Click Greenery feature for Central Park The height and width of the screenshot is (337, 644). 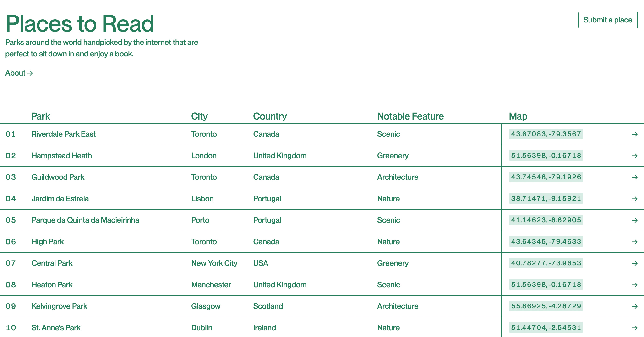tap(393, 263)
